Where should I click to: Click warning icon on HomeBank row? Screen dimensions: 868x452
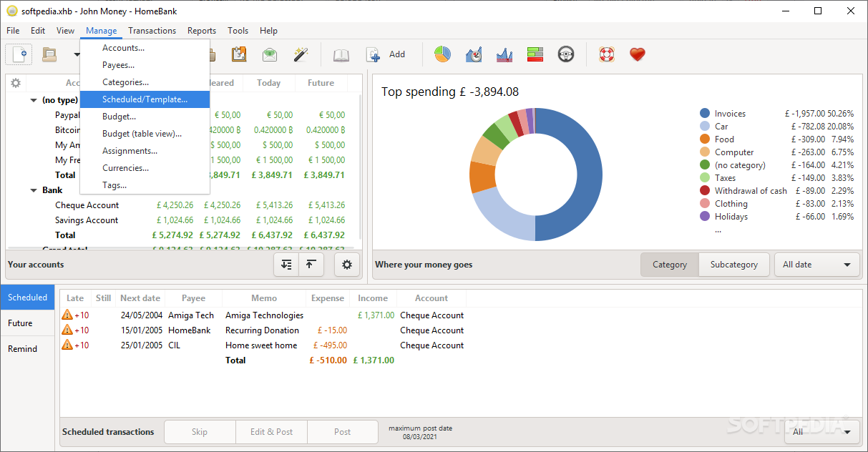(x=67, y=330)
